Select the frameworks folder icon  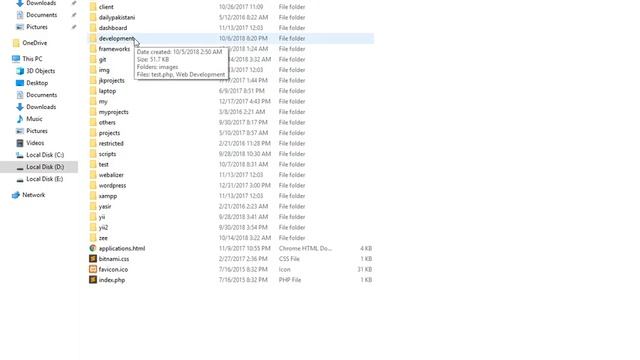click(93, 49)
